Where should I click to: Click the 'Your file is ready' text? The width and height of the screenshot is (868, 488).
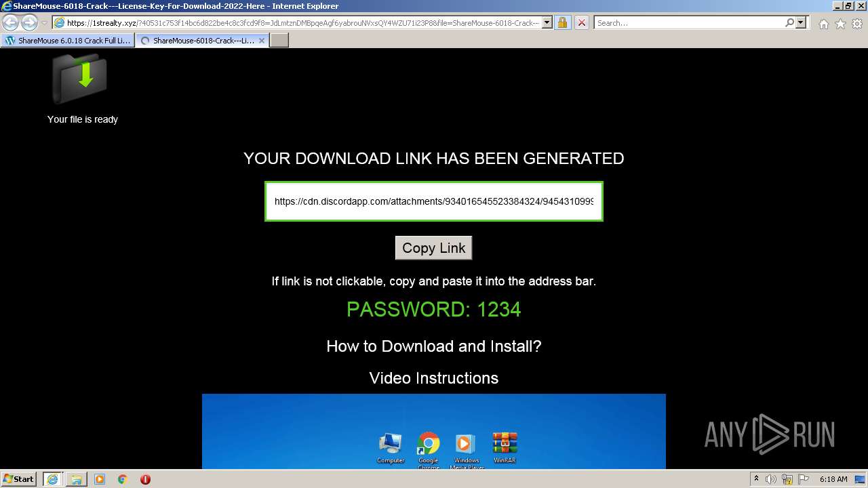83,119
